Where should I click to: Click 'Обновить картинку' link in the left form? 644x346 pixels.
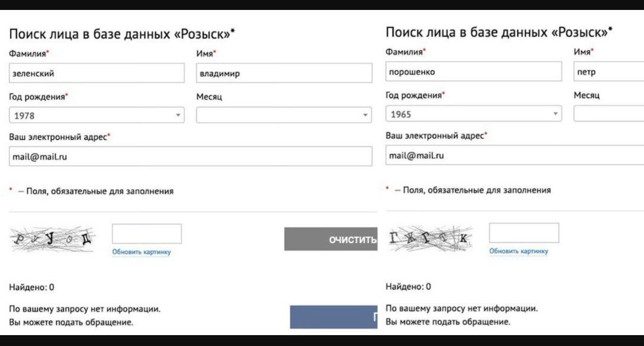point(141,252)
